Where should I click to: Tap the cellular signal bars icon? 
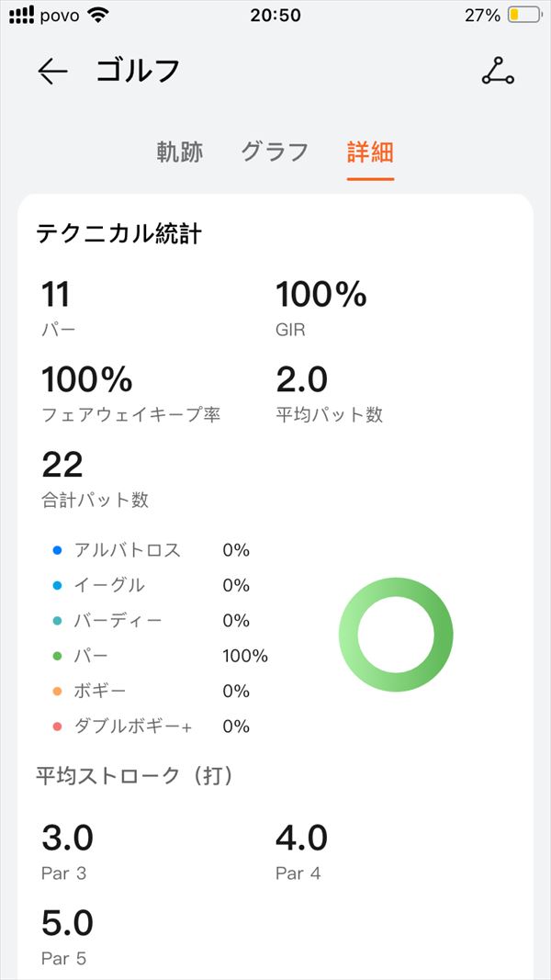[x=22, y=15]
